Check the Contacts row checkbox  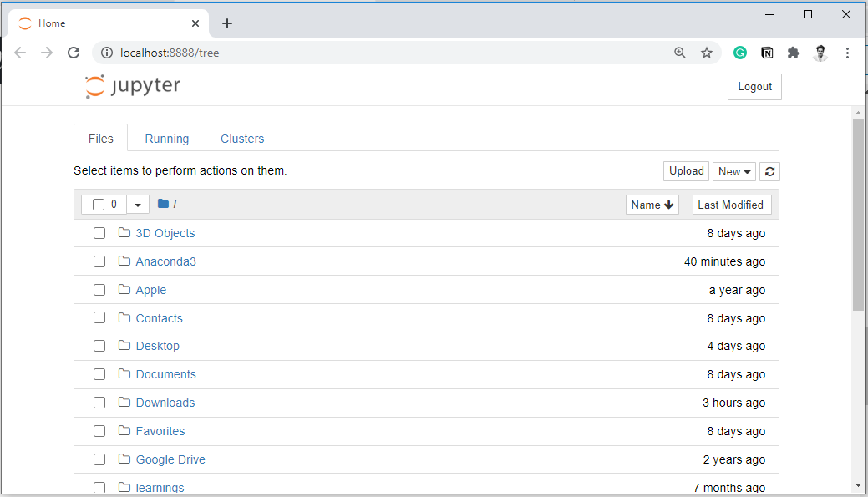[x=99, y=317]
